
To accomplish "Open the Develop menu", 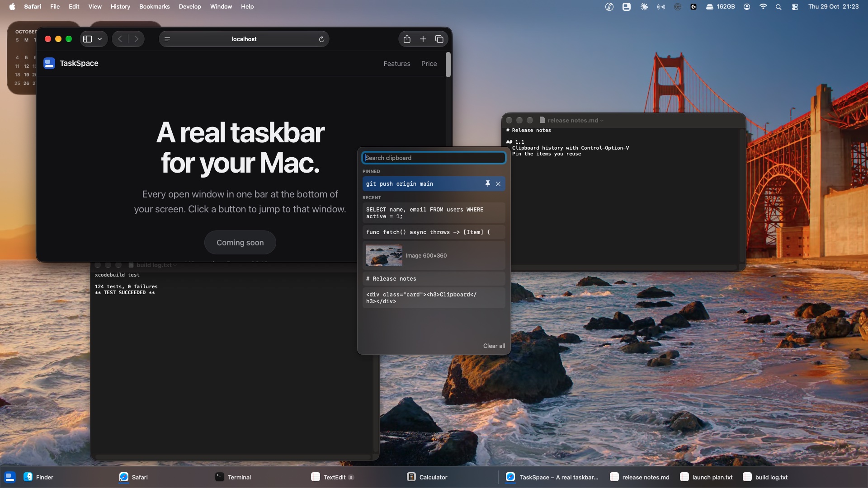I will (190, 6).
